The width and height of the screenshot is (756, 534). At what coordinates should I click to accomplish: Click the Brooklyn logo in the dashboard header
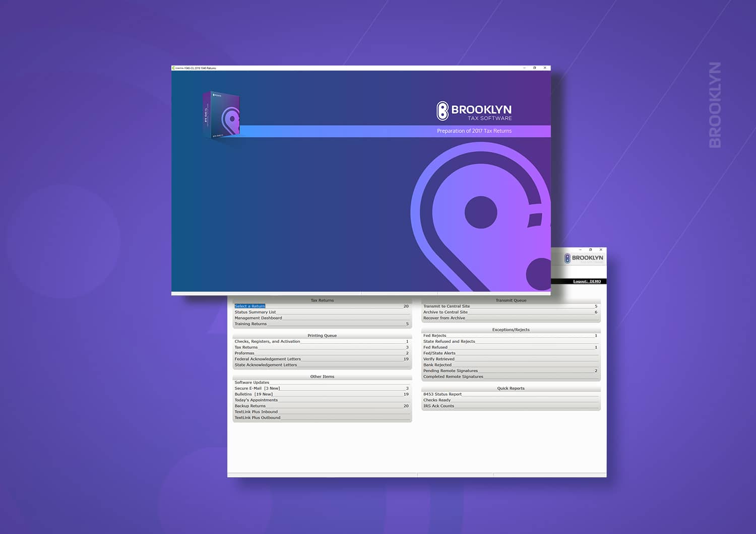[x=584, y=258]
